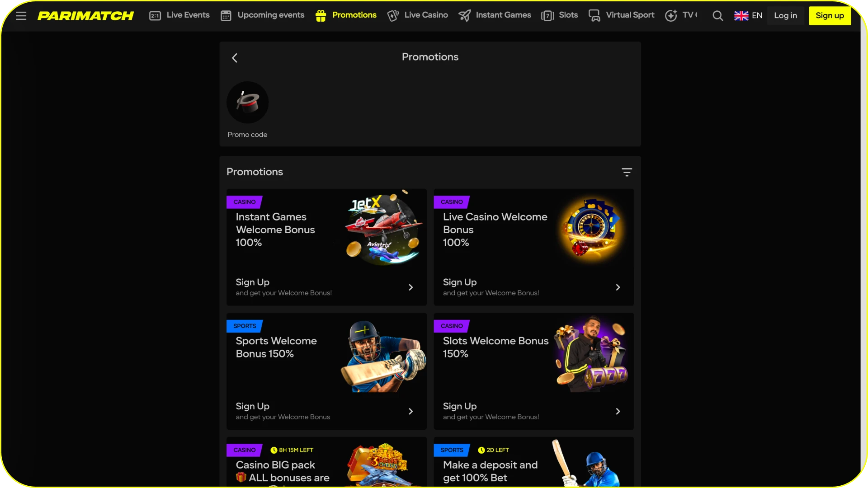This screenshot has width=868, height=488.
Task: Open Sports Welcome Bonus 150% title
Action: pos(276,347)
